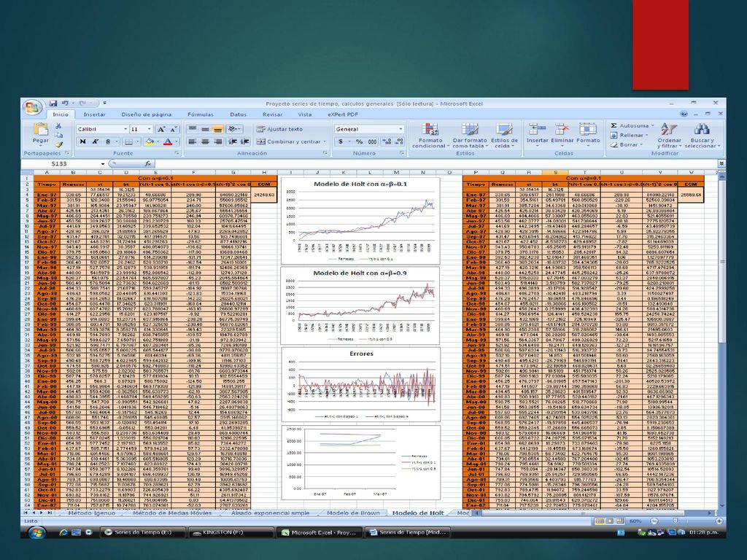Click the Name Box showing S133

pos(64,164)
